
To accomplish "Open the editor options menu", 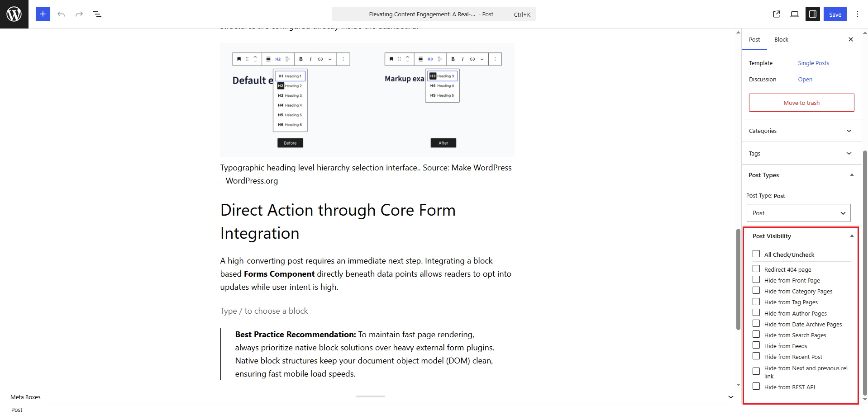I will coord(858,14).
